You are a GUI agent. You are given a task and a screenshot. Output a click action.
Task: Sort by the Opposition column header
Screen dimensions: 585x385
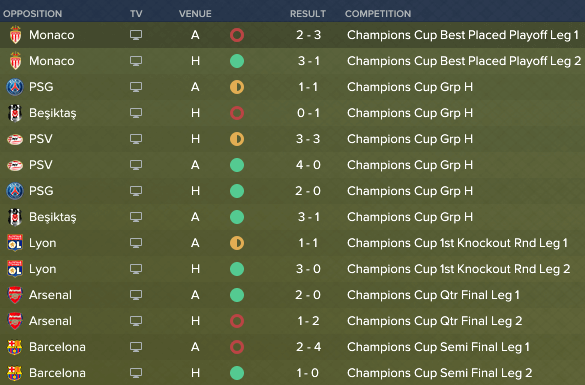point(32,14)
